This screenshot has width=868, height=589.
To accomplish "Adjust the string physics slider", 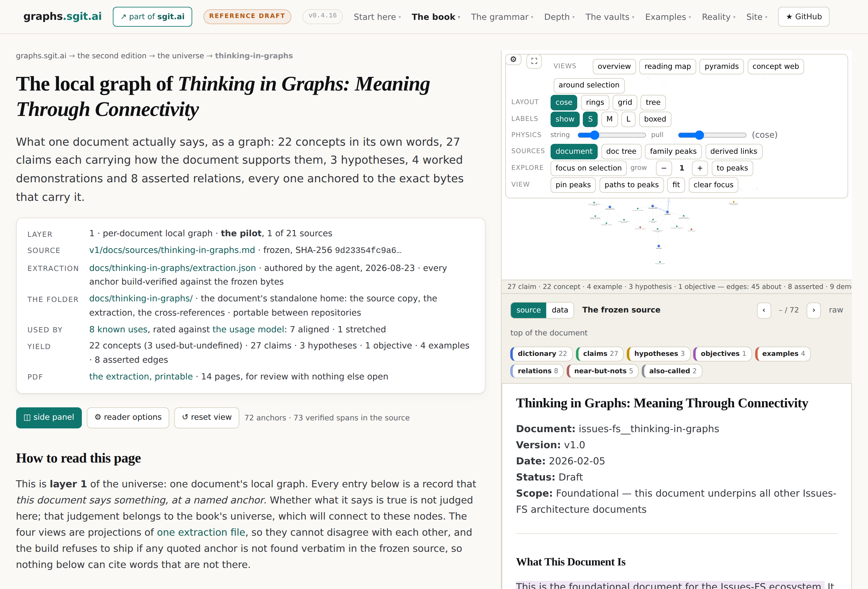I will pyautogui.click(x=611, y=135).
